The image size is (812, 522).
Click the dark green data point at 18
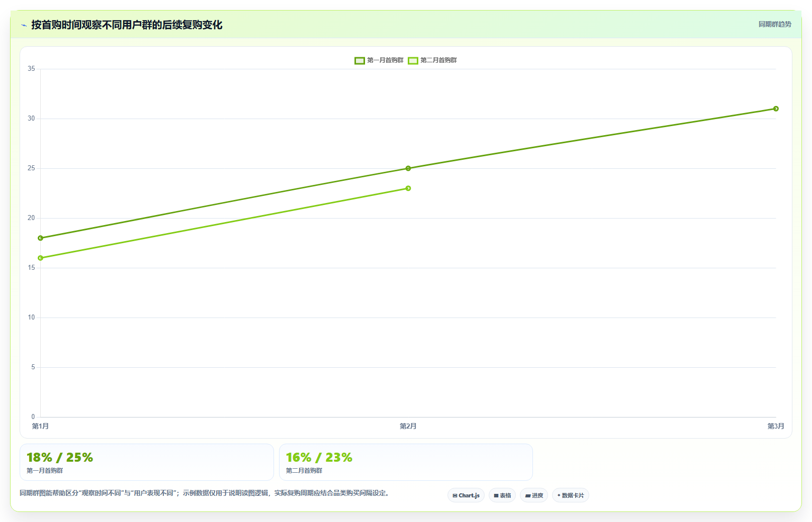[x=41, y=238]
